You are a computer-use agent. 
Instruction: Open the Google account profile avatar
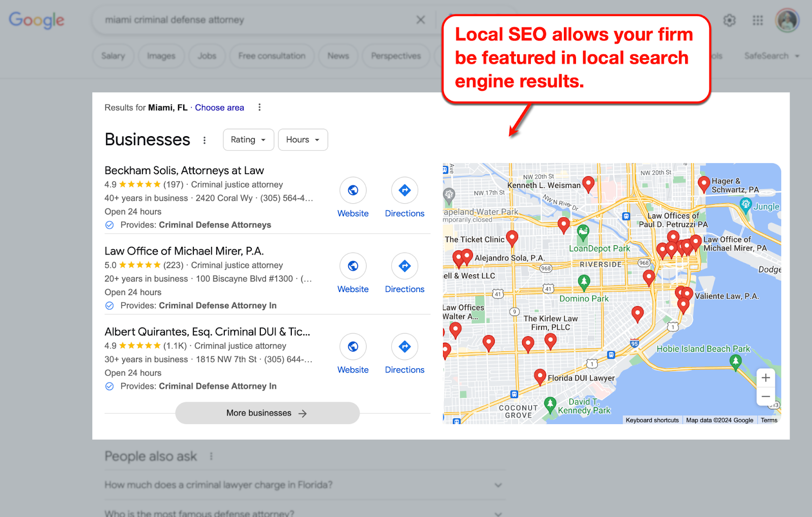click(x=787, y=20)
